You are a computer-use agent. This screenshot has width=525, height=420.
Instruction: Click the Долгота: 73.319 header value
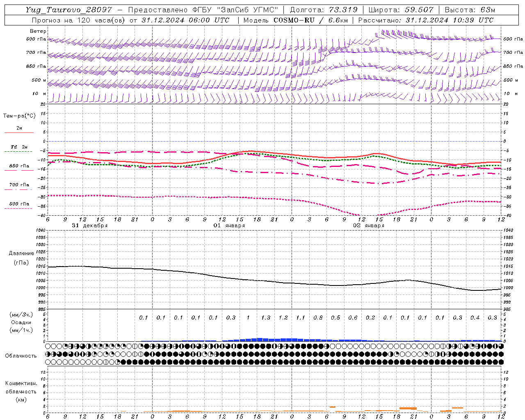324,10
